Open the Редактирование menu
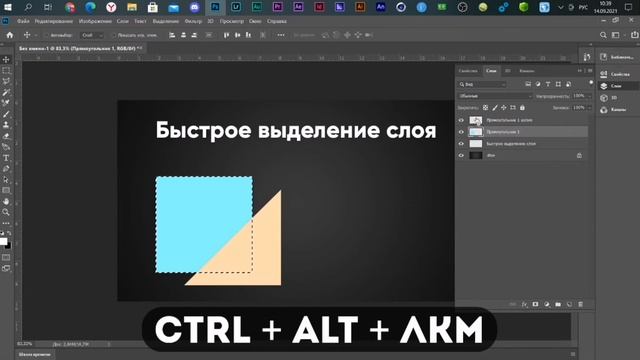The image size is (640, 360). click(54, 21)
